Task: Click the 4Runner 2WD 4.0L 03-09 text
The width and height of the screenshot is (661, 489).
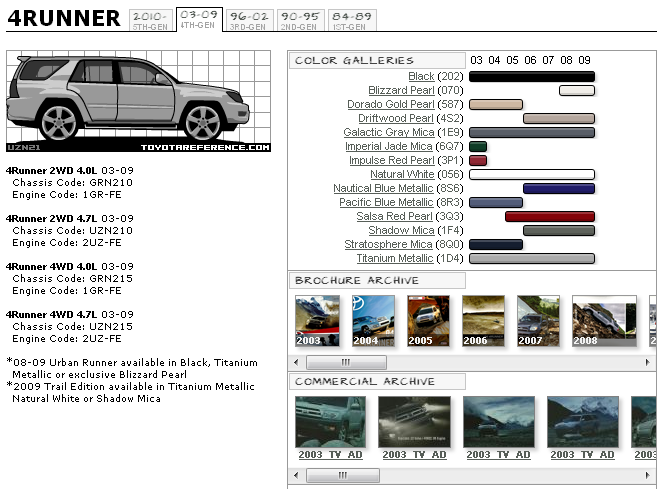Action: 70,171
